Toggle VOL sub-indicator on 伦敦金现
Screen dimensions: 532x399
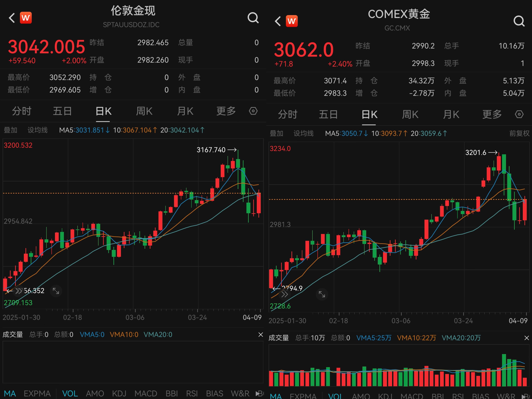click(x=70, y=393)
